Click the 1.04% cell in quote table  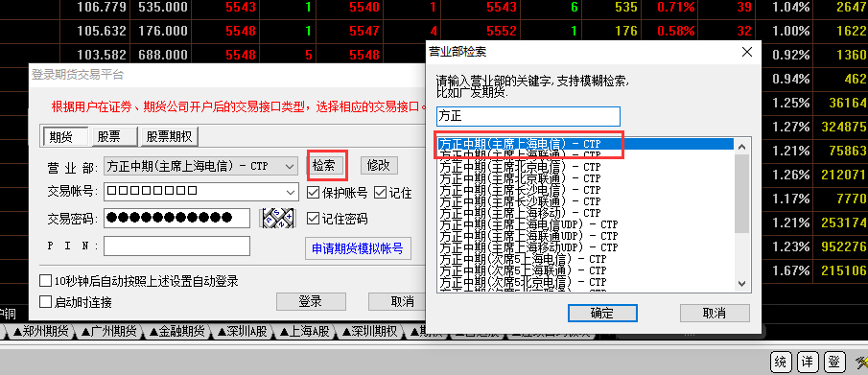click(791, 8)
